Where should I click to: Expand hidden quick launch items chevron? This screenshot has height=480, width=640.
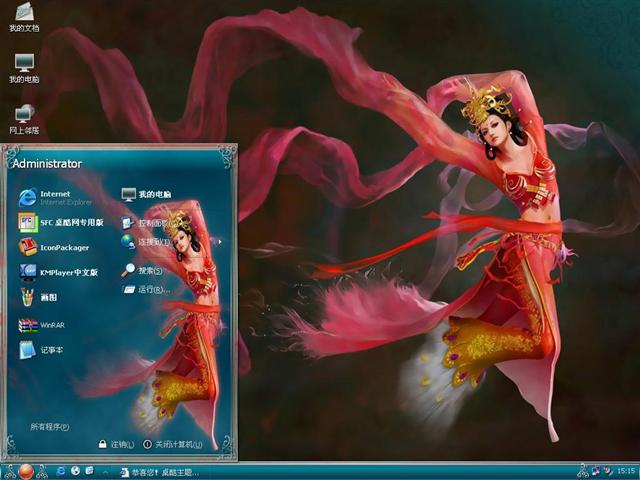click(x=104, y=471)
